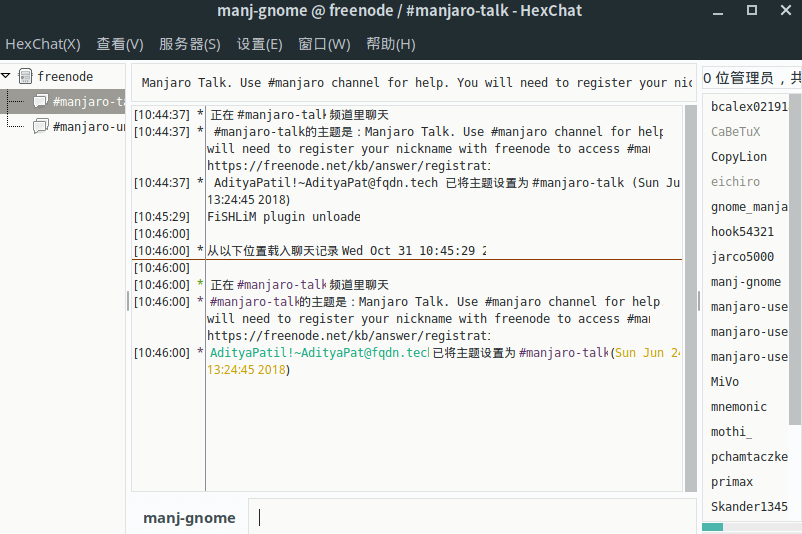This screenshot has height=534, width=802.
Task: Select user mnemonic in the list
Action: (x=739, y=407)
